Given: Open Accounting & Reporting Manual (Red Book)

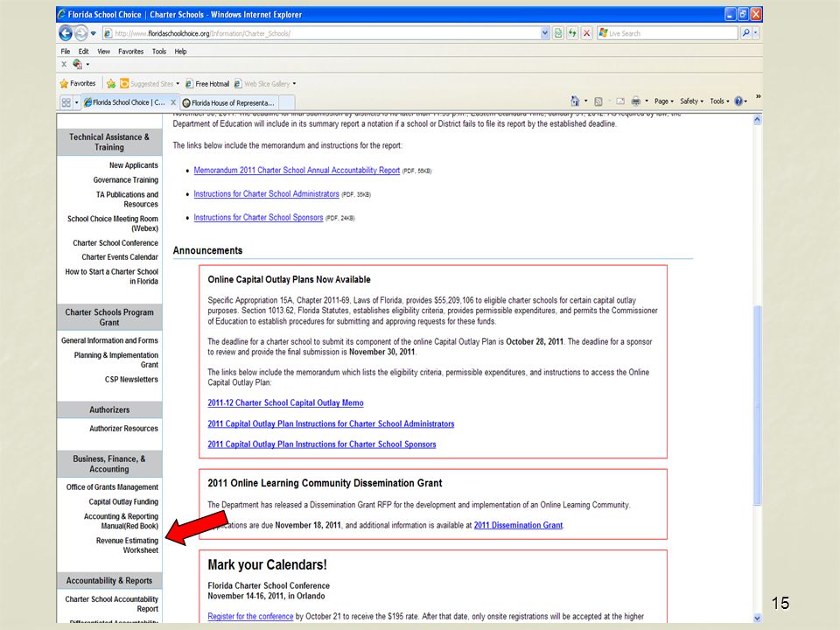Looking at the screenshot, I should tap(121, 521).
